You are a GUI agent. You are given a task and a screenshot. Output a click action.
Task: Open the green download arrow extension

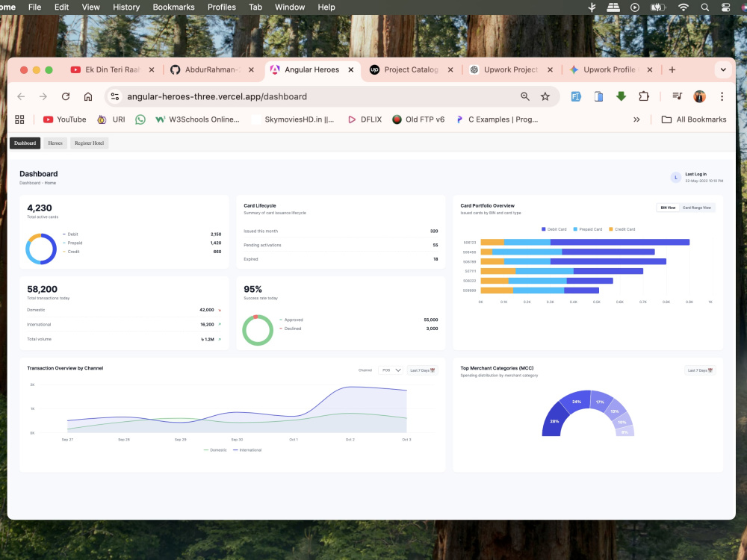[x=621, y=96]
